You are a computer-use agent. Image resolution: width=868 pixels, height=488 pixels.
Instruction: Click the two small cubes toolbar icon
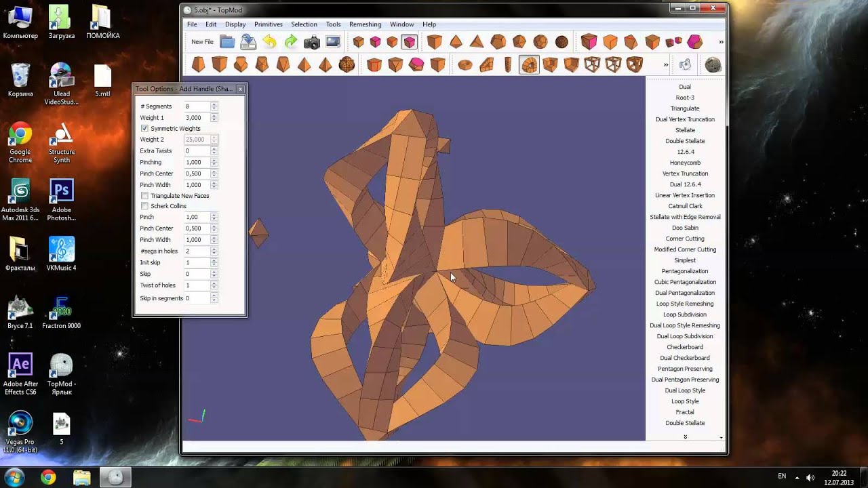coord(673,42)
